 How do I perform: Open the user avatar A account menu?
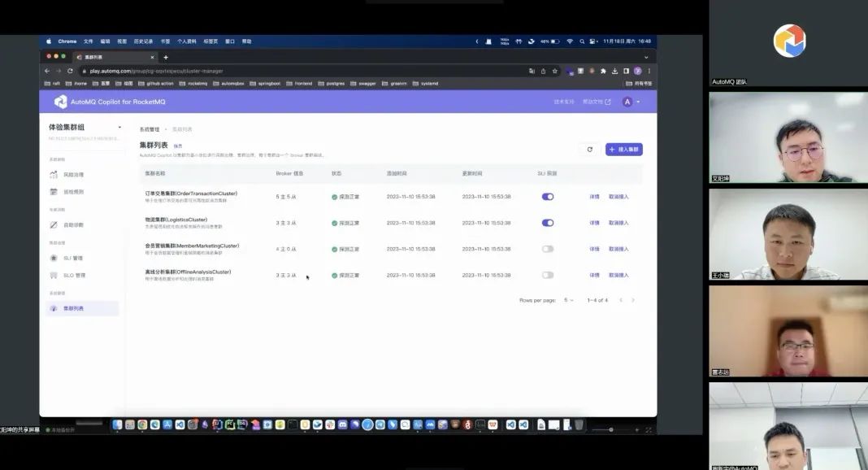(x=631, y=102)
